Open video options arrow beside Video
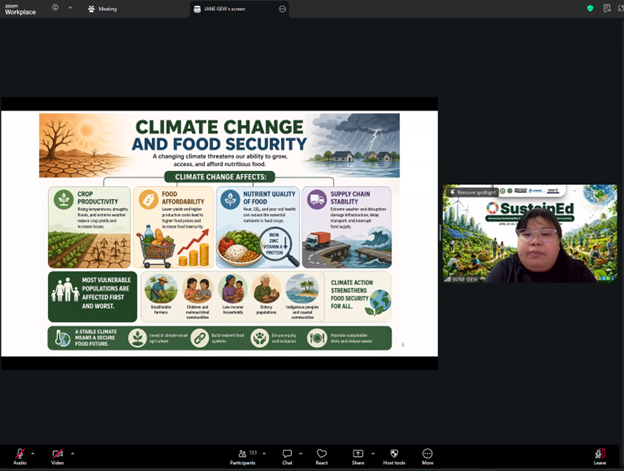This screenshot has width=624, height=471. pos(72,453)
